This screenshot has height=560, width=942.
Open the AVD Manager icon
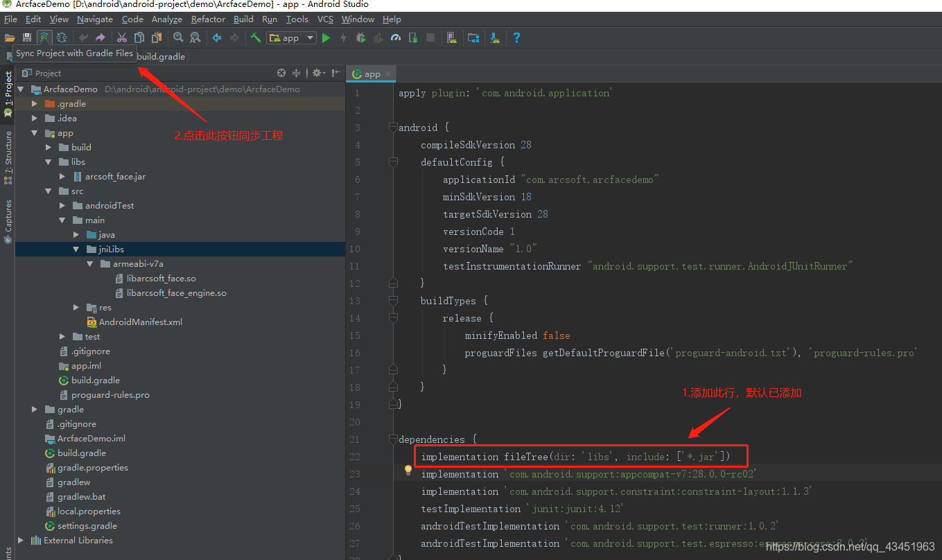(x=451, y=37)
